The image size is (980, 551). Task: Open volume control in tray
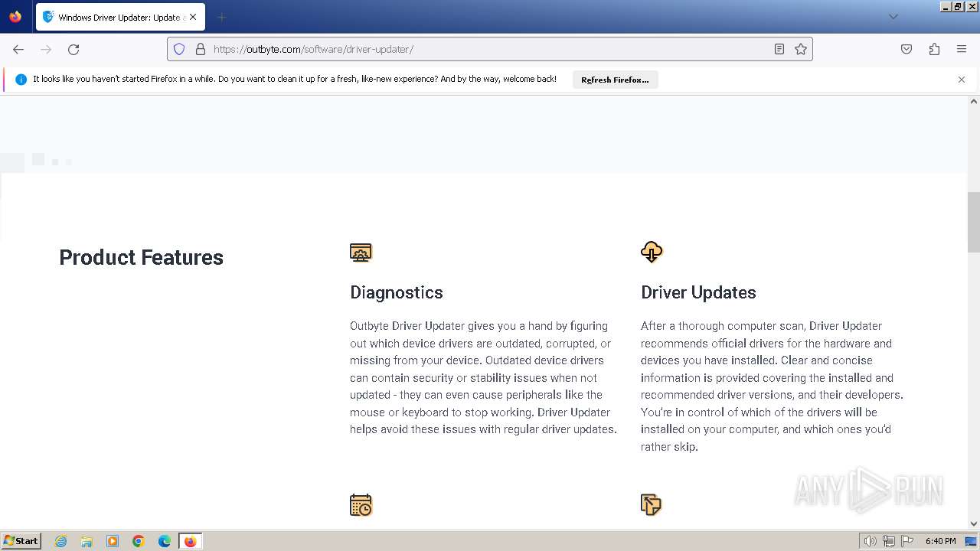click(870, 541)
